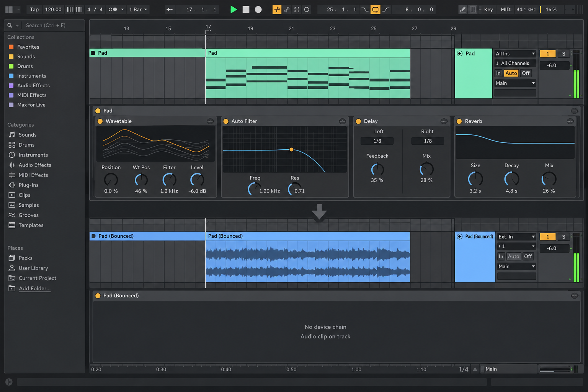
Task: Click Add Folder... link
Action: [x=35, y=289]
